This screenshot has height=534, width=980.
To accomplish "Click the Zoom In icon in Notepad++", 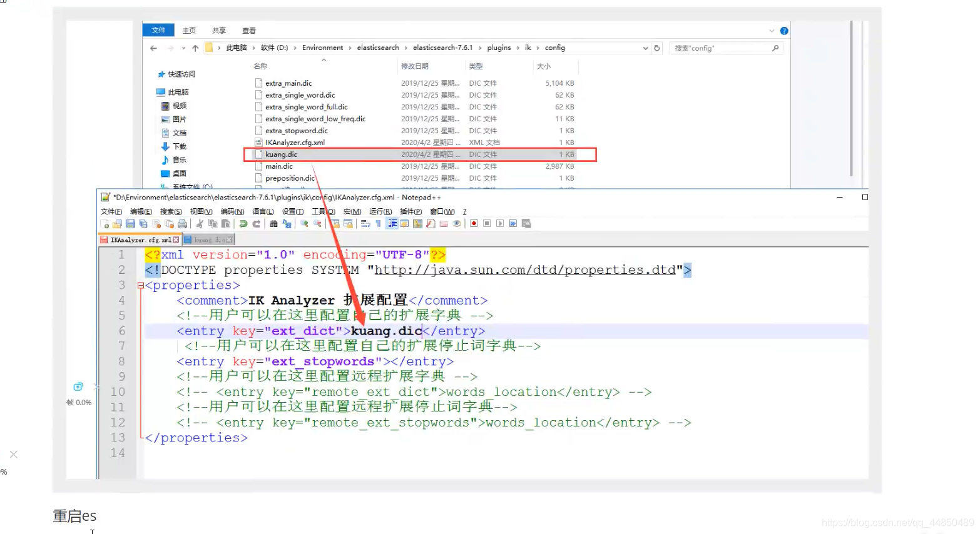I will 305,224.
